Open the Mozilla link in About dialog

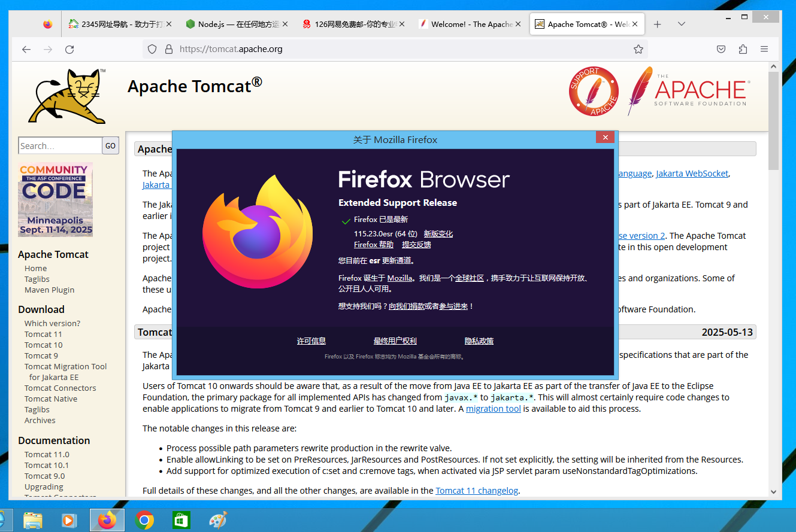[x=400, y=278]
